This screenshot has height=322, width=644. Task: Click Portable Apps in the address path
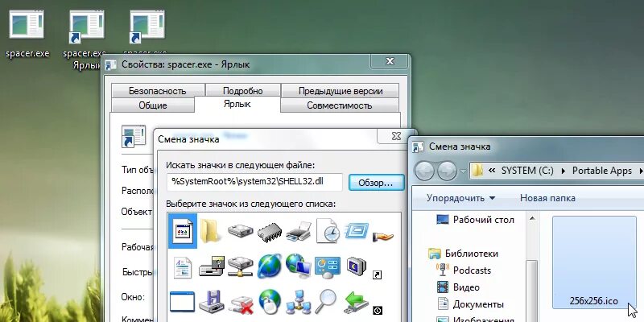pos(601,171)
